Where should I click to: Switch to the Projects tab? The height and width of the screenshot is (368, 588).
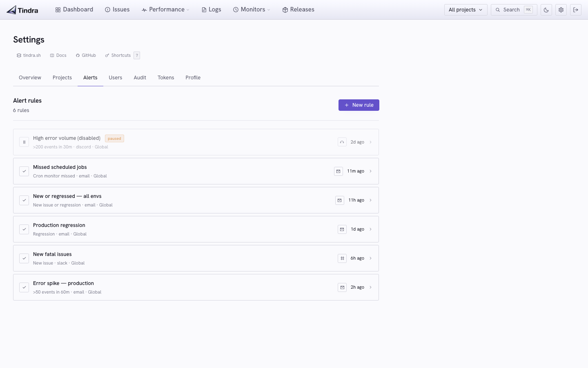click(62, 78)
